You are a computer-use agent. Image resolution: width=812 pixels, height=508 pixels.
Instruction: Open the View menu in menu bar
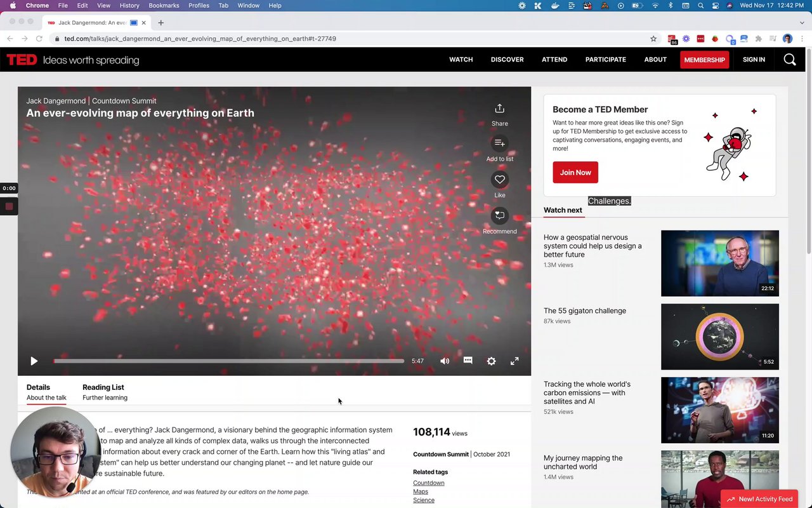point(103,5)
